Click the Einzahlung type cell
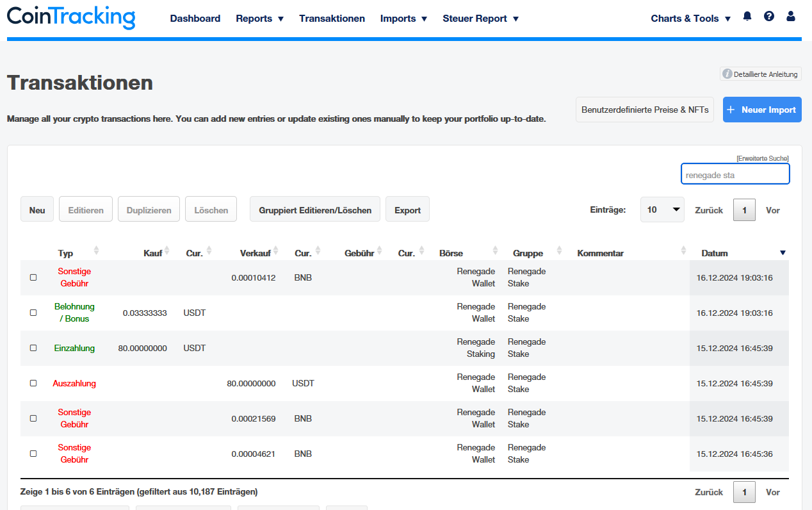Image resolution: width=812 pixels, height=510 pixels. point(74,348)
